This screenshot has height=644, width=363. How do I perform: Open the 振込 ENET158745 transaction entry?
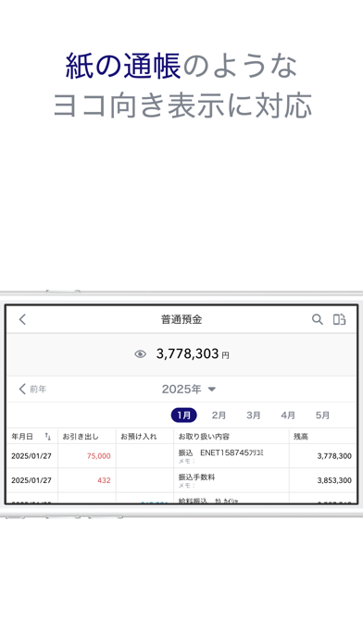tap(220, 452)
